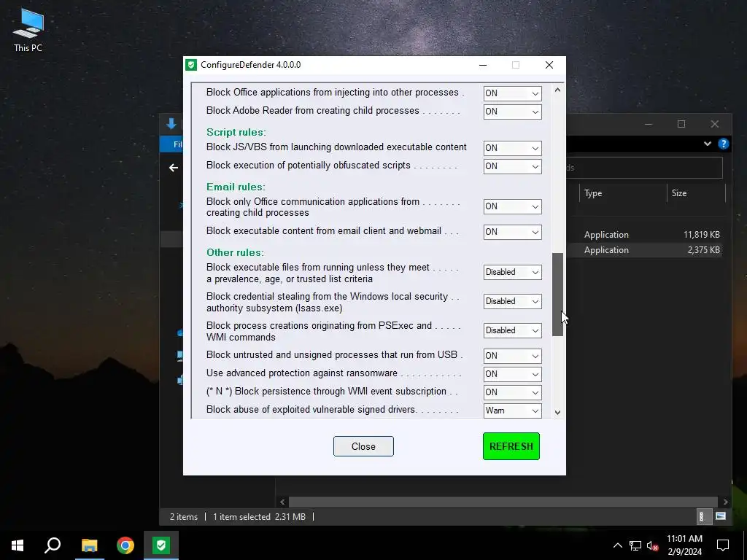Click the ConfigureDefender taskbar icon
The width and height of the screenshot is (747, 560).
161,545
